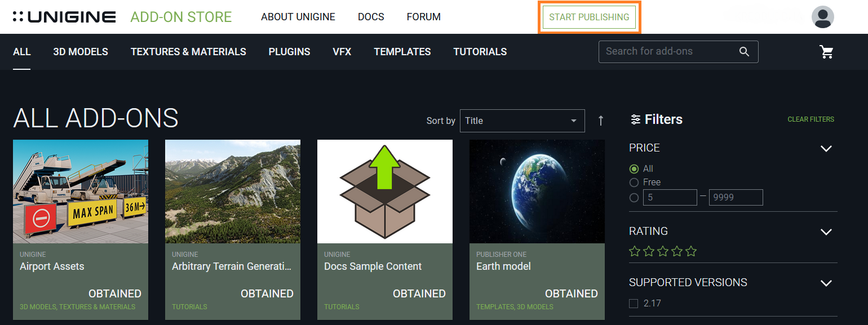The image size is (868, 325).
Task: Click the Earth model title
Action: (503, 266)
